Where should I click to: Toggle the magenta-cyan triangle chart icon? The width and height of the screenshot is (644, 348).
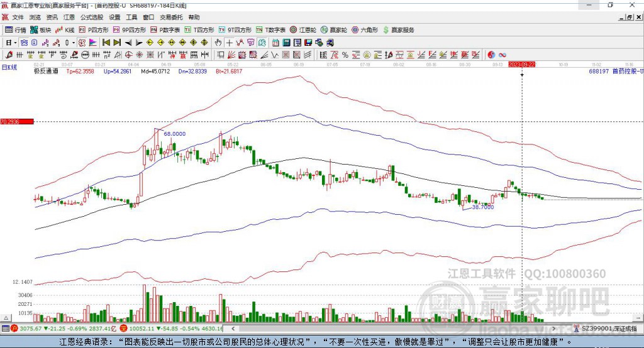click(93, 43)
